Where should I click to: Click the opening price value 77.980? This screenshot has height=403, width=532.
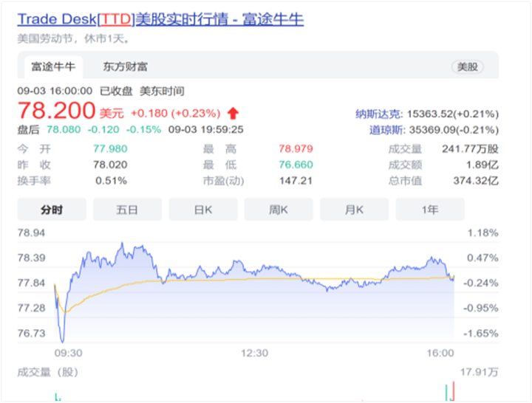[110, 149]
